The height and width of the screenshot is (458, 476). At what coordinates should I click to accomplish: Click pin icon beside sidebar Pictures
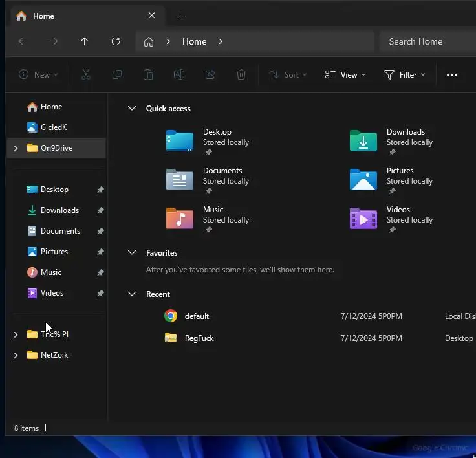pyautogui.click(x=100, y=252)
